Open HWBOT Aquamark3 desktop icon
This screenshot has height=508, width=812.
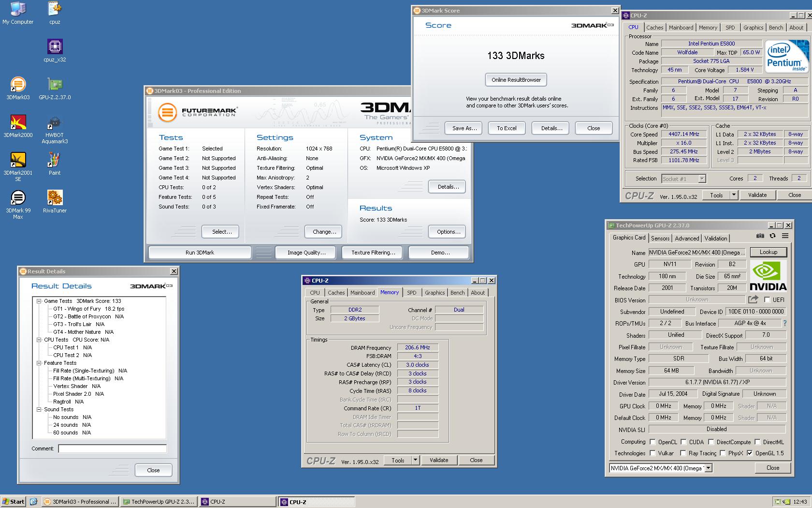(55, 129)
